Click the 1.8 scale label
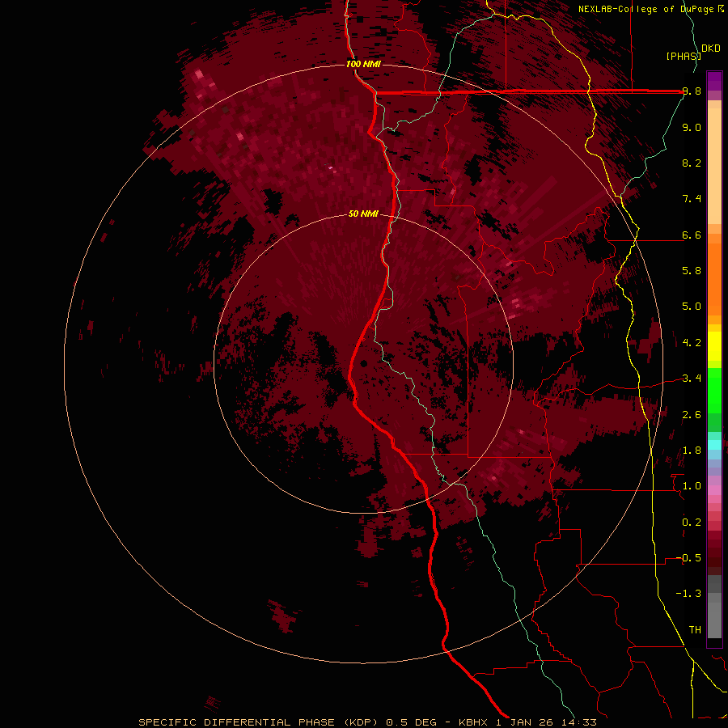728x728 pixels. click(692, 451)
